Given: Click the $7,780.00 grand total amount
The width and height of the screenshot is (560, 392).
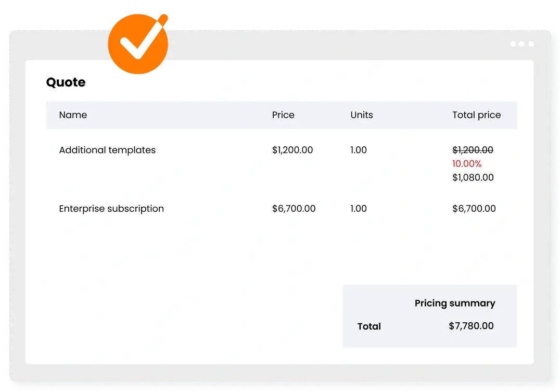Looking at the screenshot, I should [471, 326].
